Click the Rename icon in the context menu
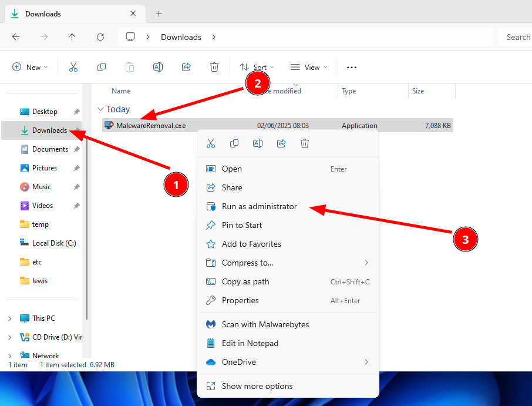The image size is (532, 406). [x=257, y=143]
